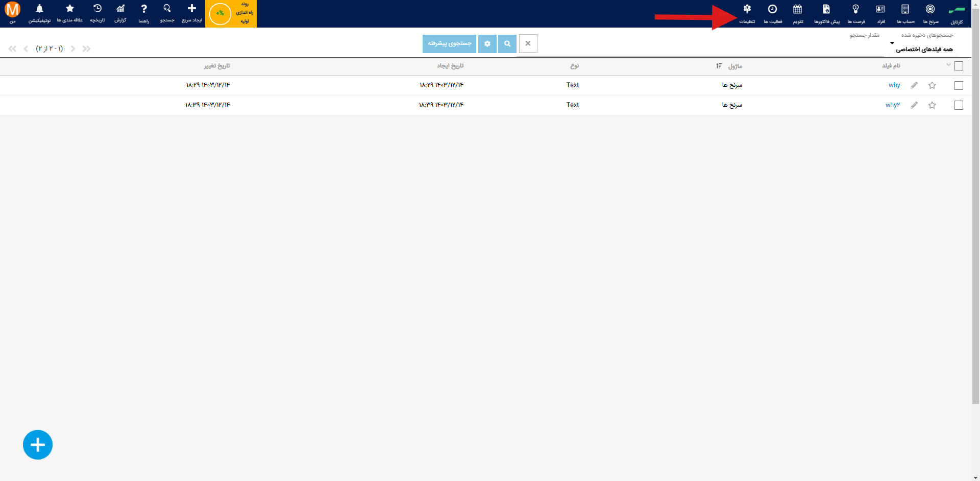Open the 'why۲' field link

pos(893,105)
